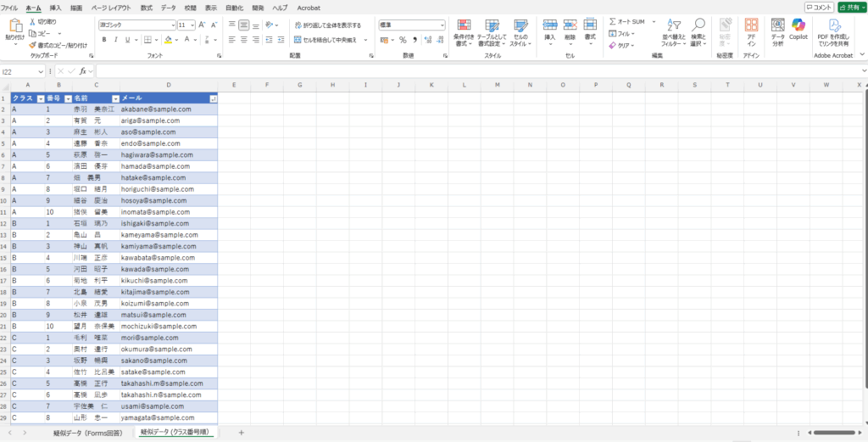Click the AutoSum (オート SUM) sigma icon
Image resolution: width=868 pixels, height=442 pixels.
[612, 21]
